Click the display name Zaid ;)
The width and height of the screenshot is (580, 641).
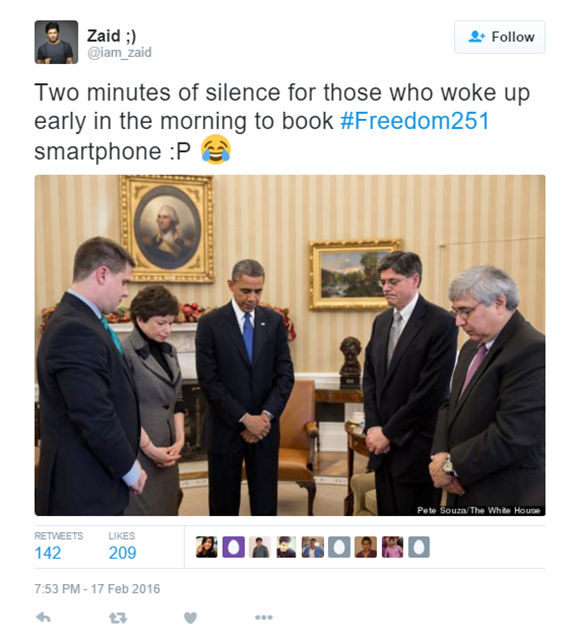[111, 36]
